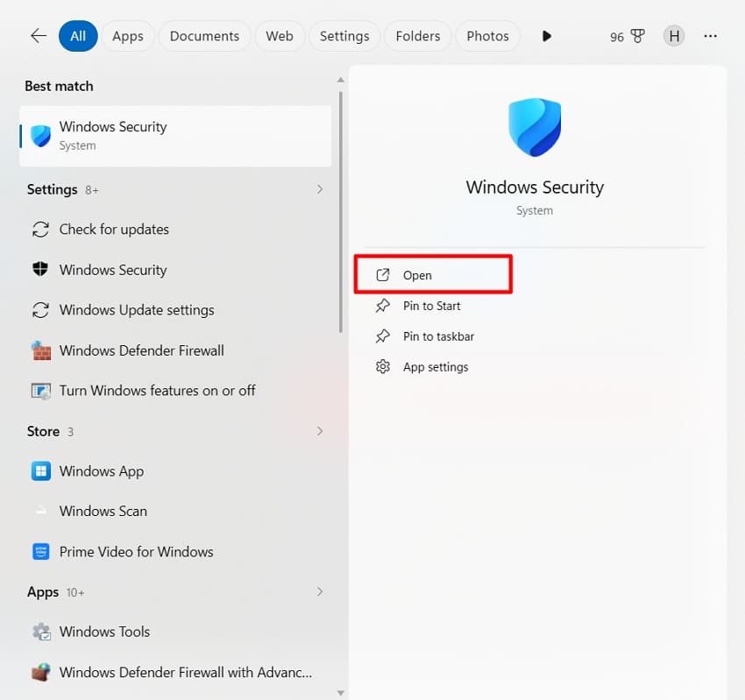Click the Windows Defender Firewall brick icon
This screenshot has height=700, width=745.
[x=41, y=350]
